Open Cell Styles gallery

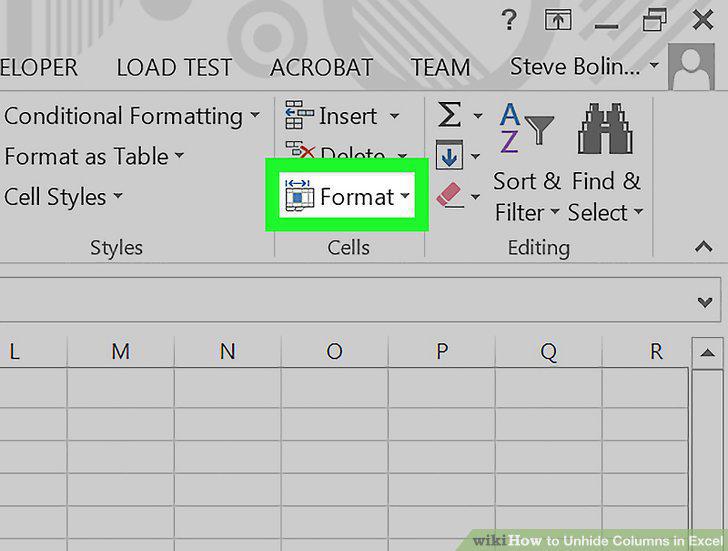tap(63, 196)
